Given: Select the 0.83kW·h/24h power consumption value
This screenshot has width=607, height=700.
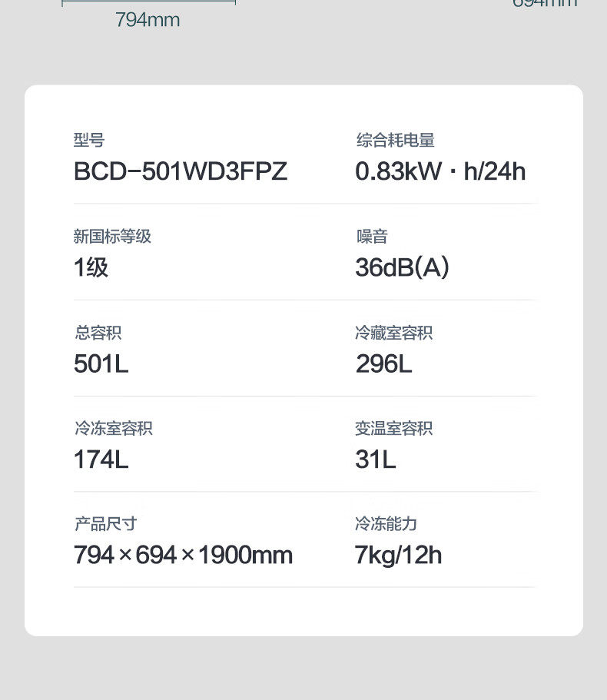Looking at the screenshot, I should tap(440, 171).
